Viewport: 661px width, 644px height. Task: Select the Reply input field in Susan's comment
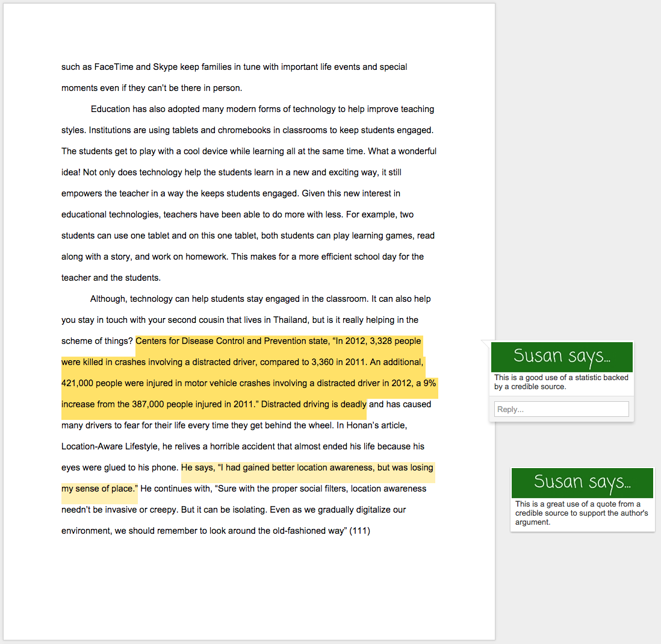coord(561,408)
